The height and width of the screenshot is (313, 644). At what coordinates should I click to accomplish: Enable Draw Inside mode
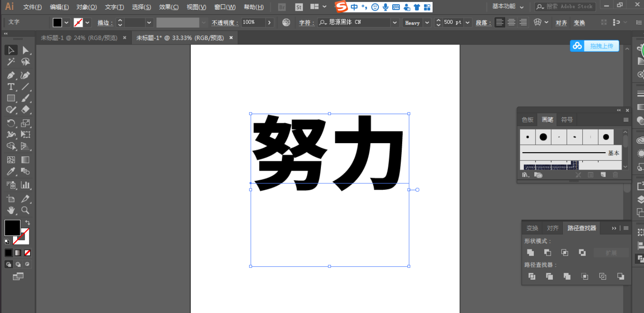click(x=27, y=264)
